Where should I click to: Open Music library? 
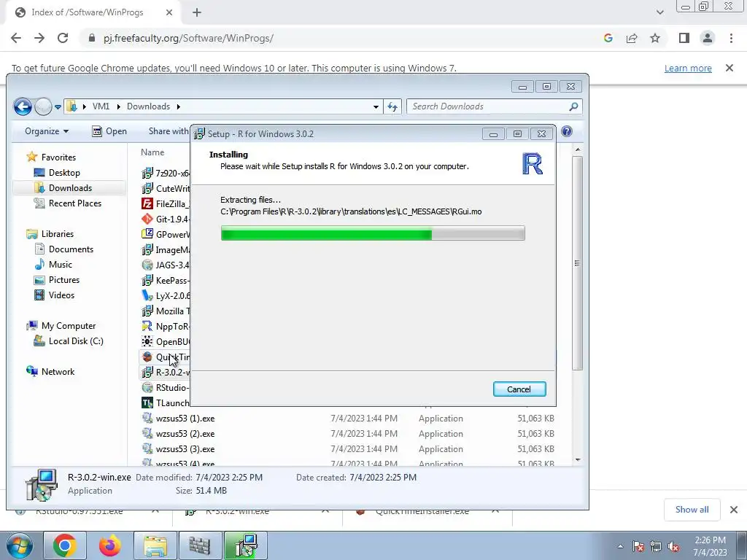(x=60, y=264)
